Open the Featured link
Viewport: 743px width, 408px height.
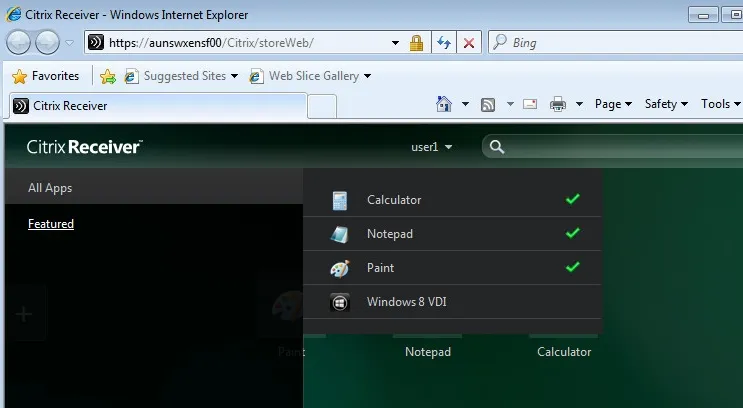pyautogui.click(x=51, y=224)
